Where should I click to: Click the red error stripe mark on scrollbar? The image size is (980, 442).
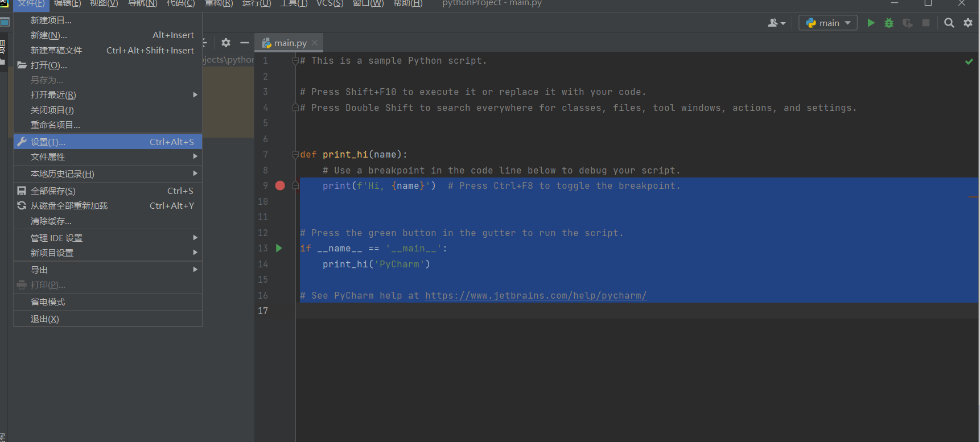(973, 197)
